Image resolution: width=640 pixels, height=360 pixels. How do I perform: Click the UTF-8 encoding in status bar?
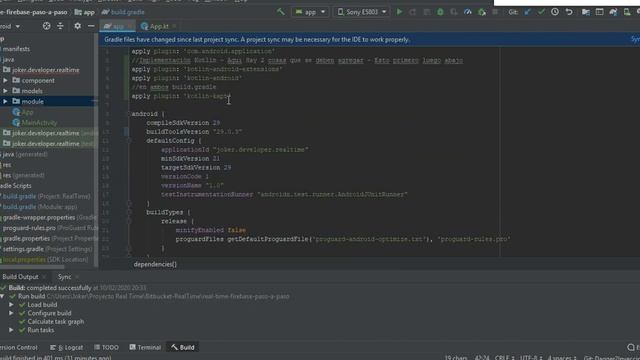click(x=530, y=358)
